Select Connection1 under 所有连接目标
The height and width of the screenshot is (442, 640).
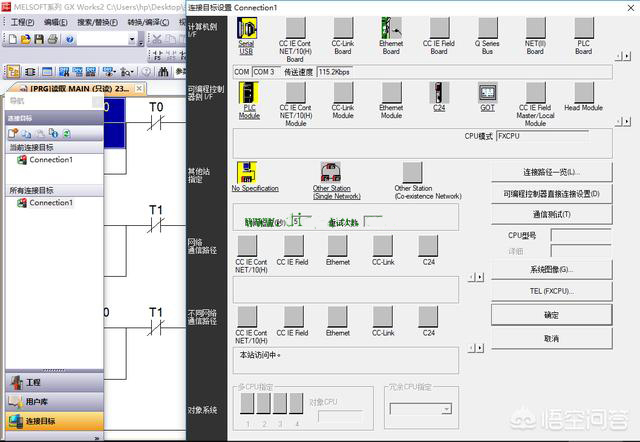coord(50,203)
